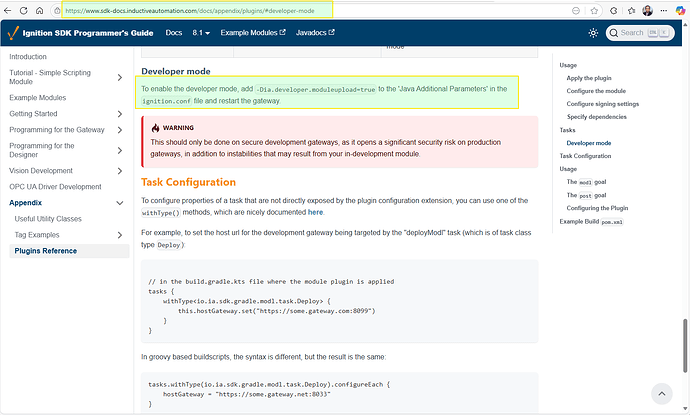
Task: Click the zoom-out indicator in address bar
Action: point(576,11)
